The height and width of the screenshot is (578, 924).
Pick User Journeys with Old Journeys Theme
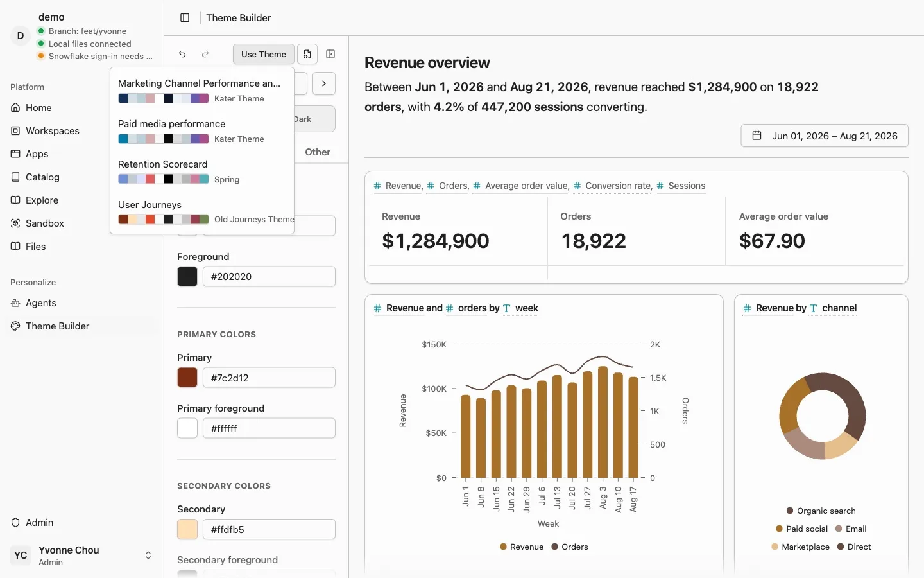coord(202,212)
